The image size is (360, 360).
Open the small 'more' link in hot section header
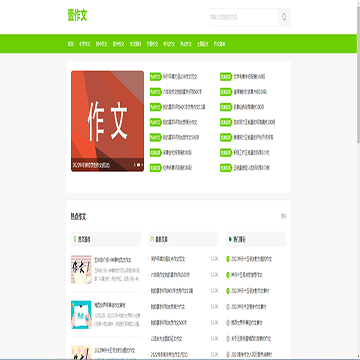[x=283, y=216]
